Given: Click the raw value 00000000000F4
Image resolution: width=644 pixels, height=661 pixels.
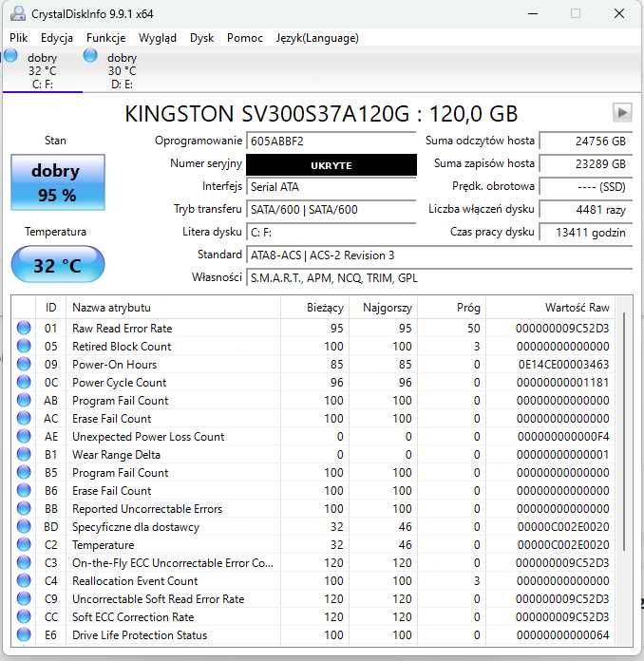Looking at the screenshot, I should (563, 436).
